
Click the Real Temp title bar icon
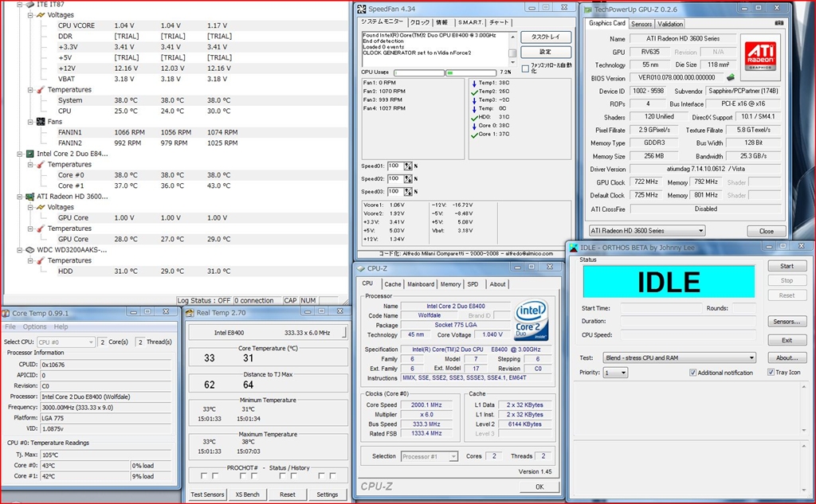click(x=190, y=313)
